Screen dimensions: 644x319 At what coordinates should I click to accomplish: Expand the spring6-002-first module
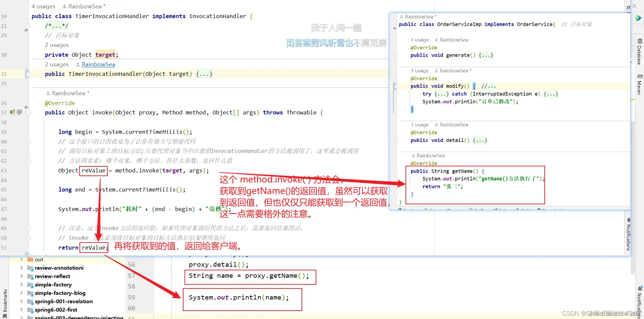tap(21, 310)
